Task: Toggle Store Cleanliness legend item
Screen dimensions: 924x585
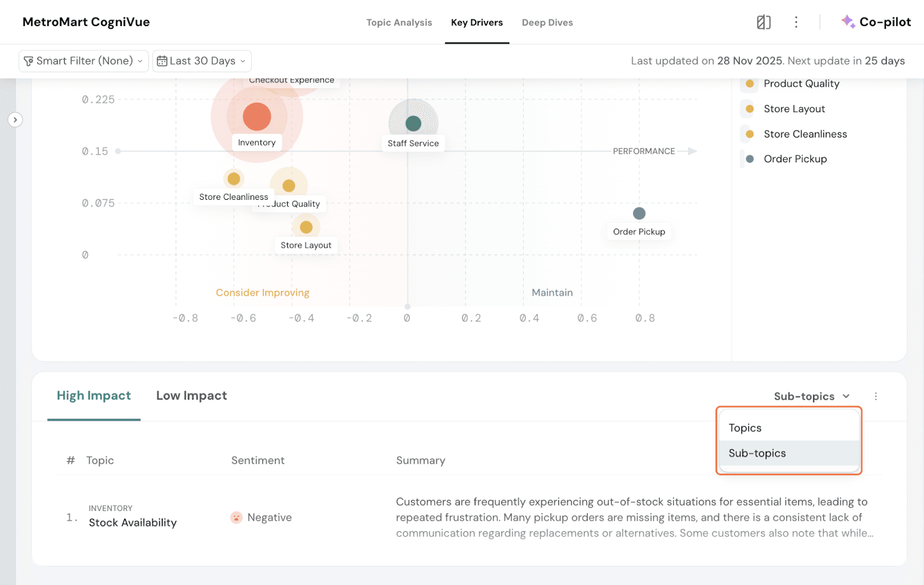Action: pyautogui.click(x=804, y=134)
